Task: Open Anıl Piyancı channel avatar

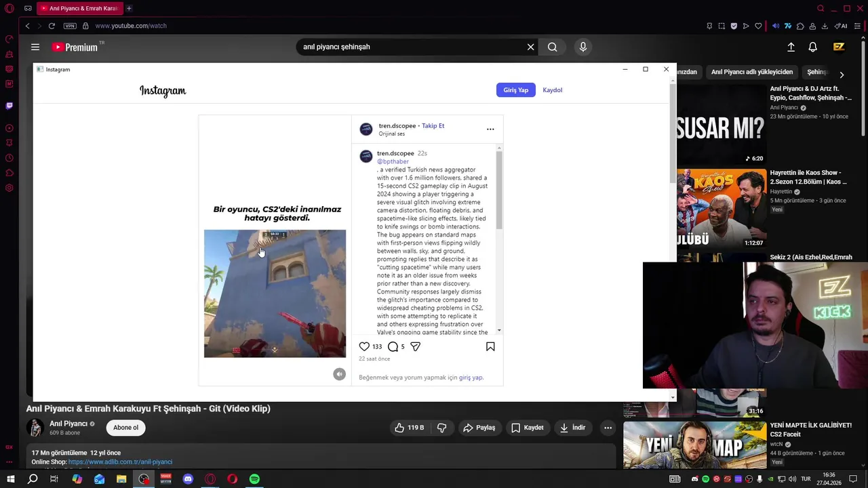Action: pos(35,428)
